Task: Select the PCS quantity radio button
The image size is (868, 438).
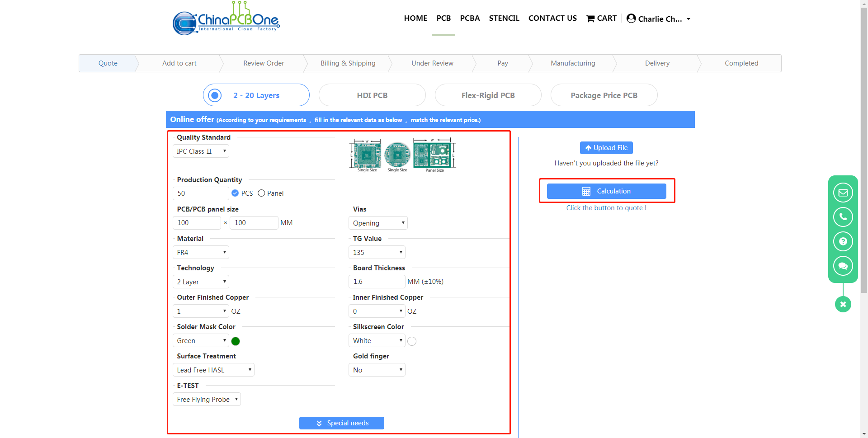Action: 235,193
